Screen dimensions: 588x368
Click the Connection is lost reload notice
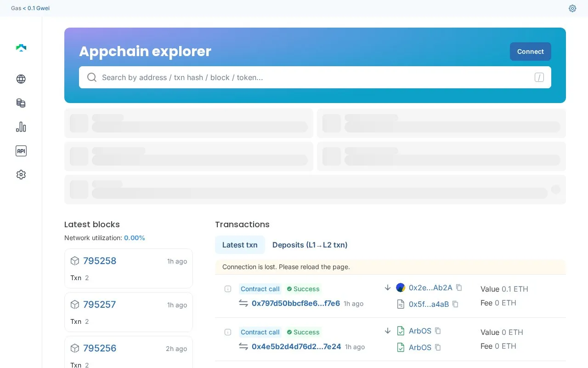[390, 267]
